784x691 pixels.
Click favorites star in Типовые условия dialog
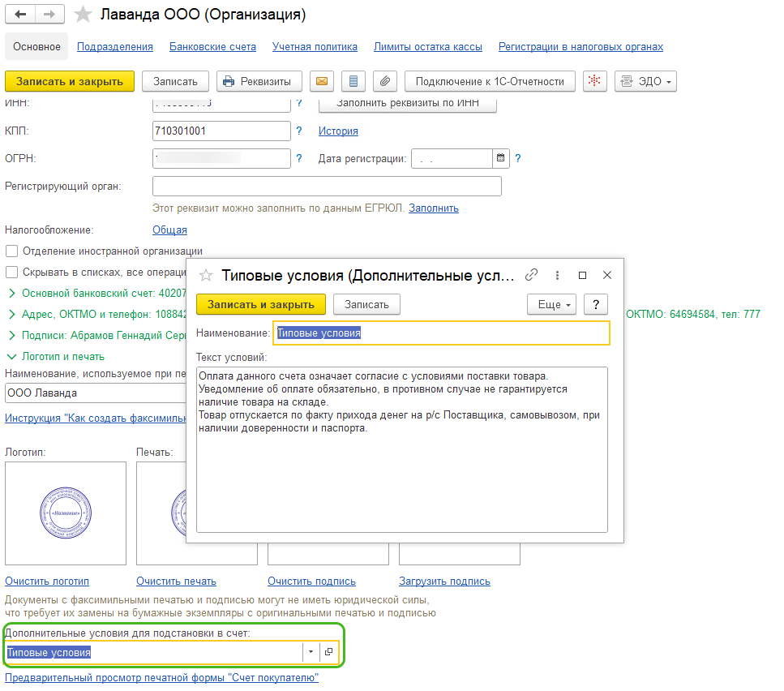click(206, 276)
